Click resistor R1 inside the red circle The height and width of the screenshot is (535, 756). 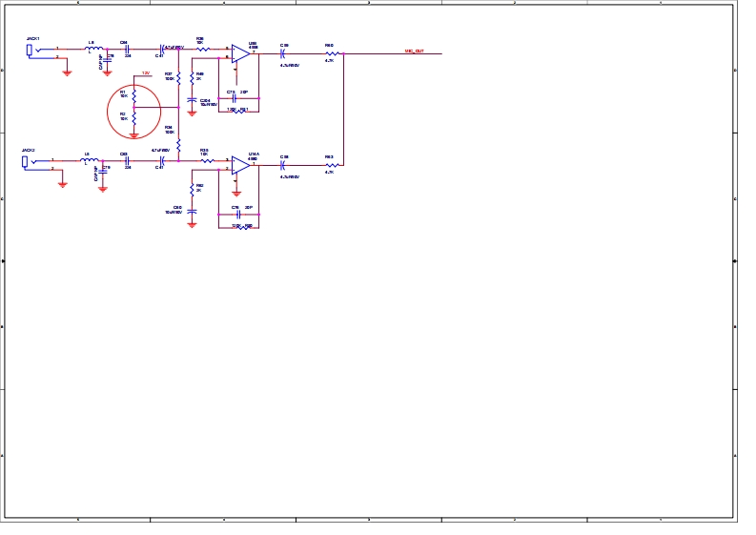click(x=134, y=95)
